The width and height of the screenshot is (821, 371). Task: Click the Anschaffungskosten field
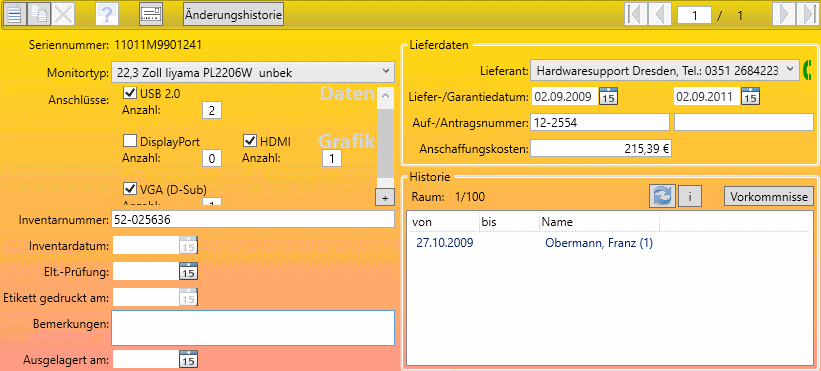tap(601, 149)
